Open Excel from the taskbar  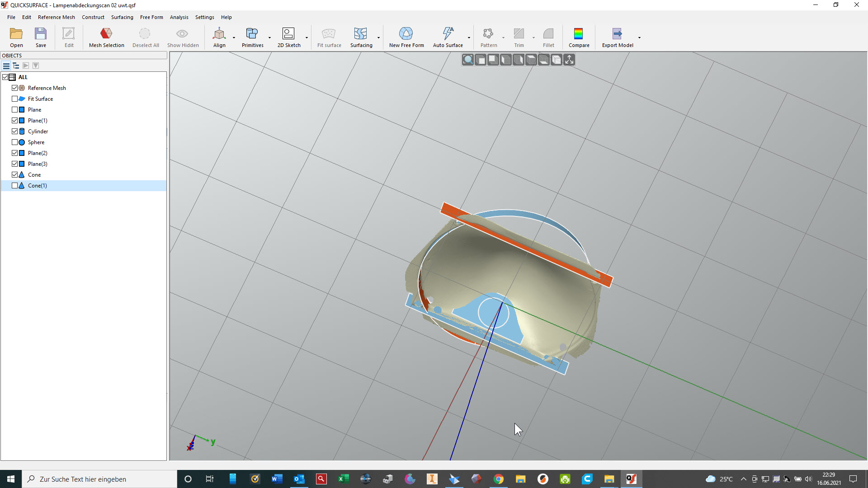pos(343,479)
